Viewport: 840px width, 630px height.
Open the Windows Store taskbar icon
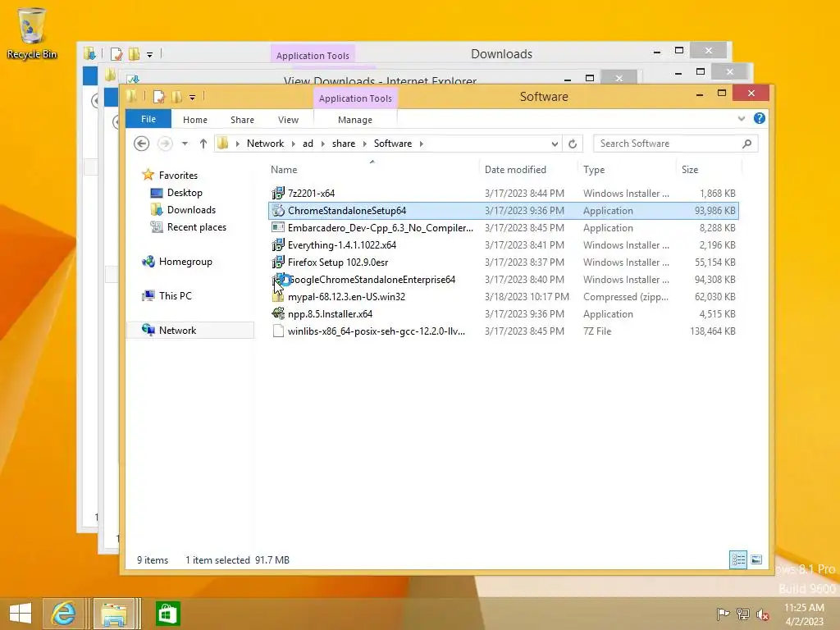(167, 614)
